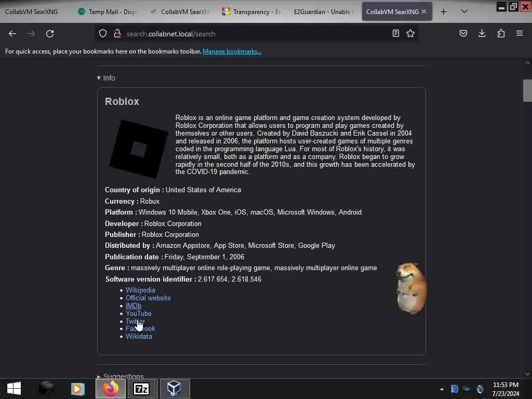Click the 'Robux' currency value

(x=150, y=201)
